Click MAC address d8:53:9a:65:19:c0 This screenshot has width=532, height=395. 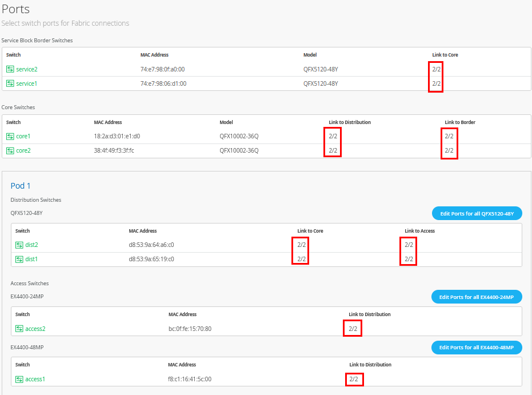[151, 259]
